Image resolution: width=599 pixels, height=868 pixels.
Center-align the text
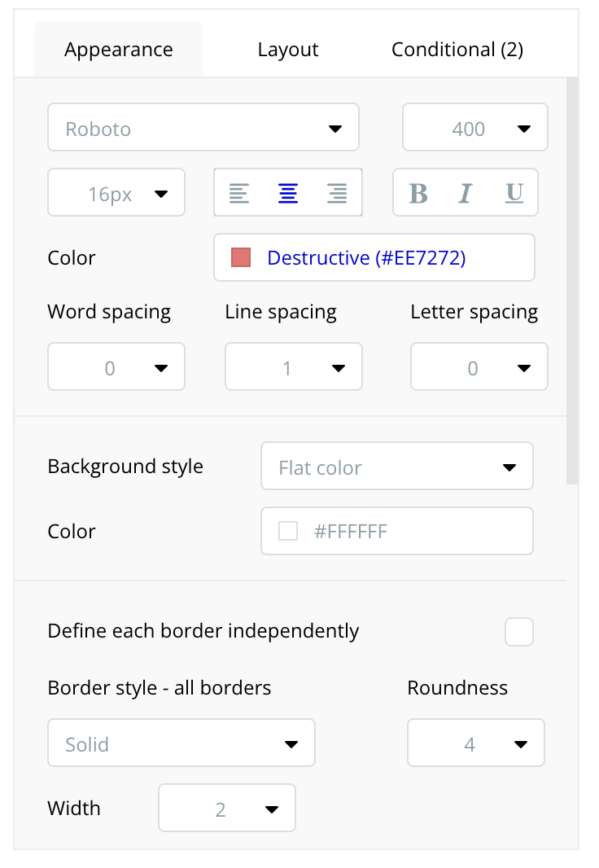point(288,193)
